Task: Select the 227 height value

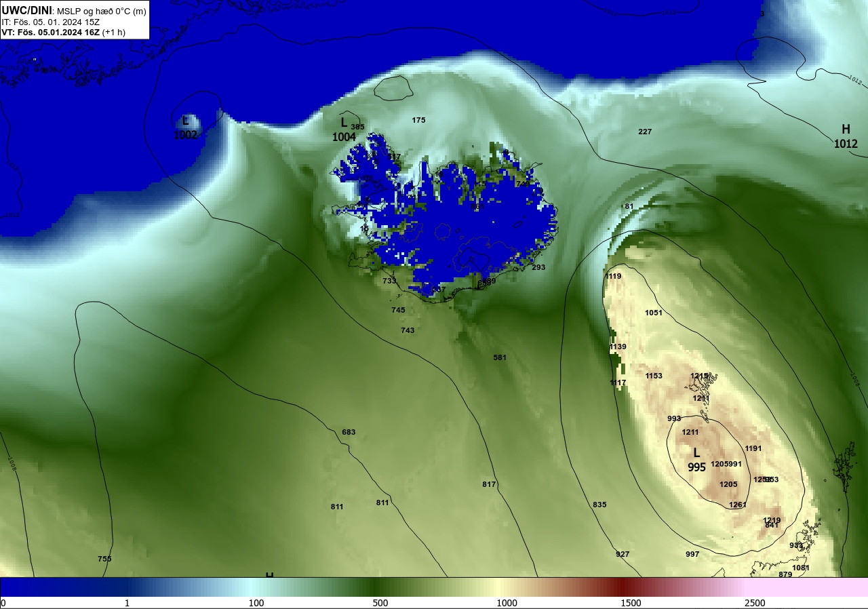Action: [645, 132]
